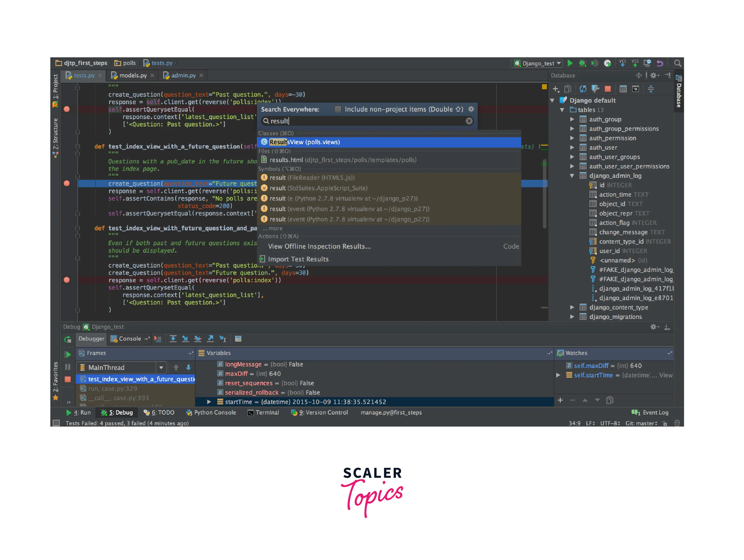744x560 pixels.
Task: Click the database Refresh icon
Action: coord(583,89)
